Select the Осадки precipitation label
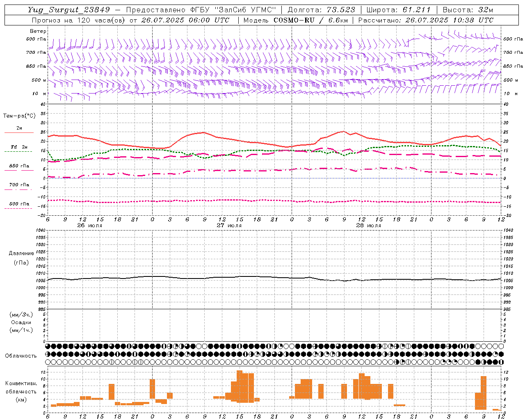Image resolution: width=525 pixels, height=420 pixels. click(21, 322)
